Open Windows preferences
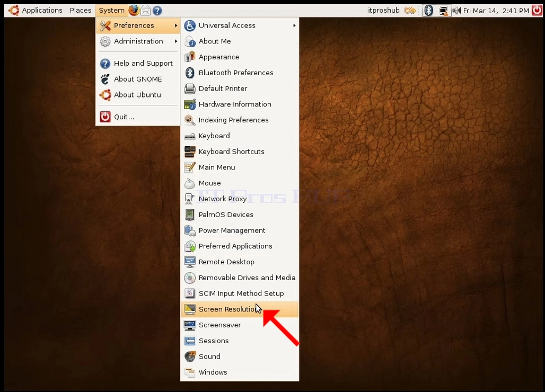The image size is (545, 392). (x=240, y=372)
